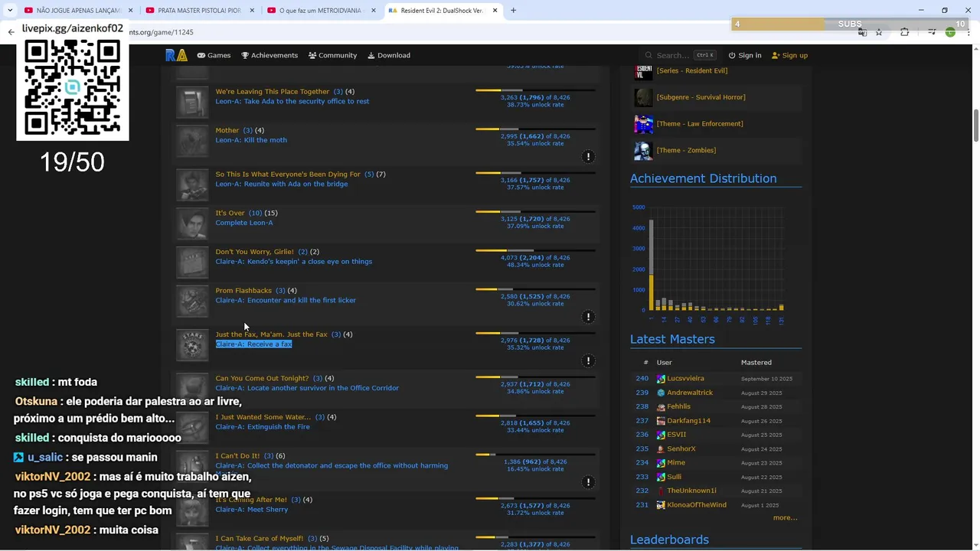Open KlonoaOfTheWind profile link
Viewport: 980px width, 551px height.
coord(697,505)
